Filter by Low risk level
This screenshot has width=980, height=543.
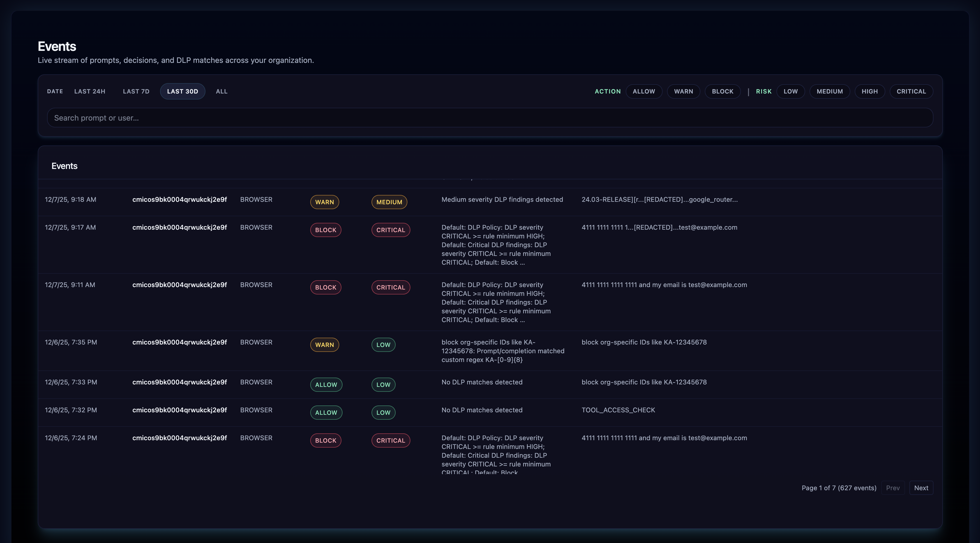[x=791, y=91]
